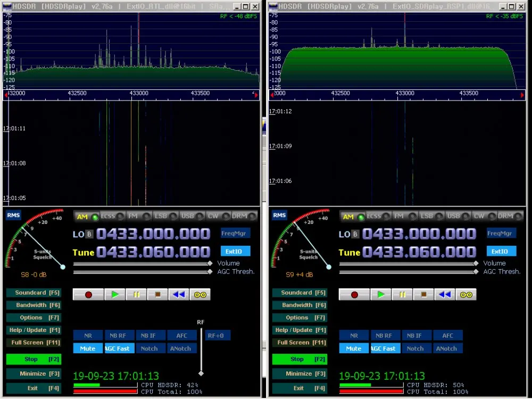Viewport: 532px width, 399px height.
Task: Click Stop [F2] in the left window
Action: pyautogui.click(x=34, y=359)
